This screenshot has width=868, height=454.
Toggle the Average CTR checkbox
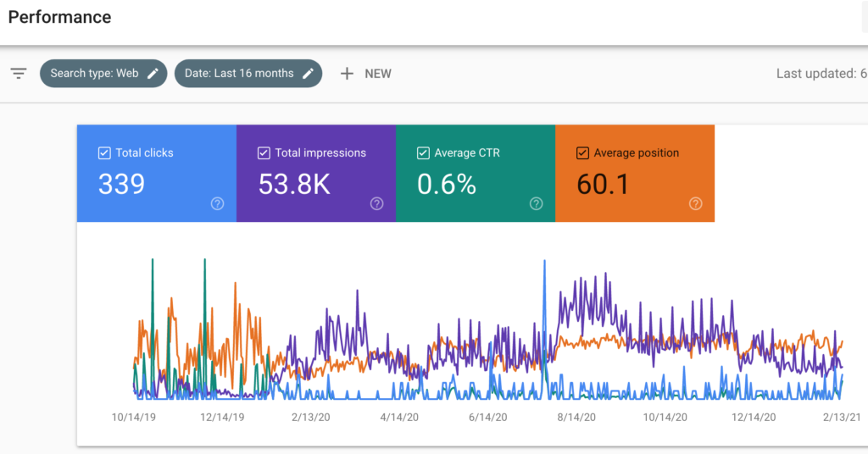point(423,153)
